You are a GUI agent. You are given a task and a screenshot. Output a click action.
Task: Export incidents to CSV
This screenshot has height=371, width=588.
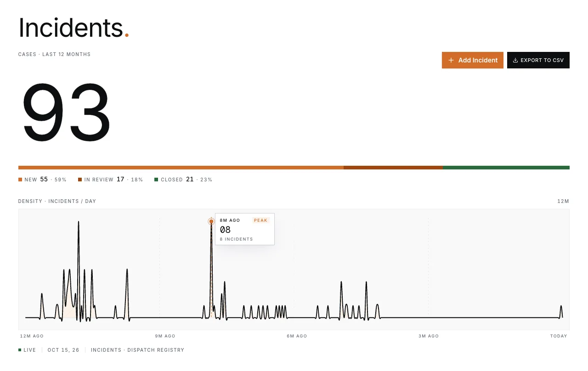pyautogui.click(x=538, y=60)
